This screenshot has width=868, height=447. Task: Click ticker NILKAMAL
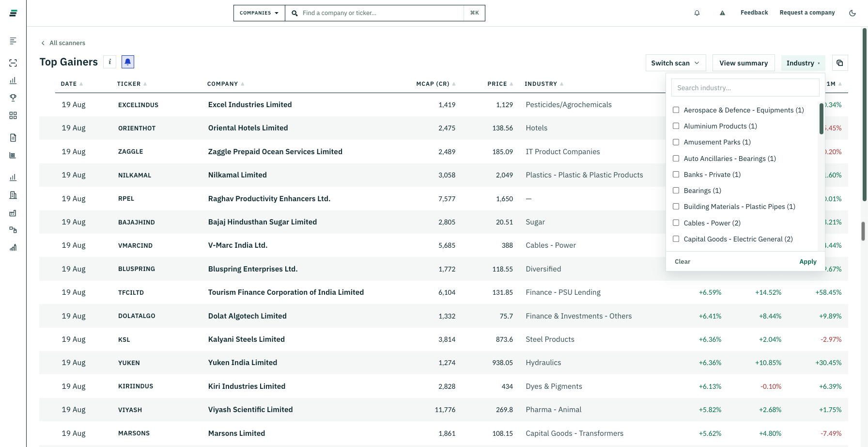coord(135,175)
